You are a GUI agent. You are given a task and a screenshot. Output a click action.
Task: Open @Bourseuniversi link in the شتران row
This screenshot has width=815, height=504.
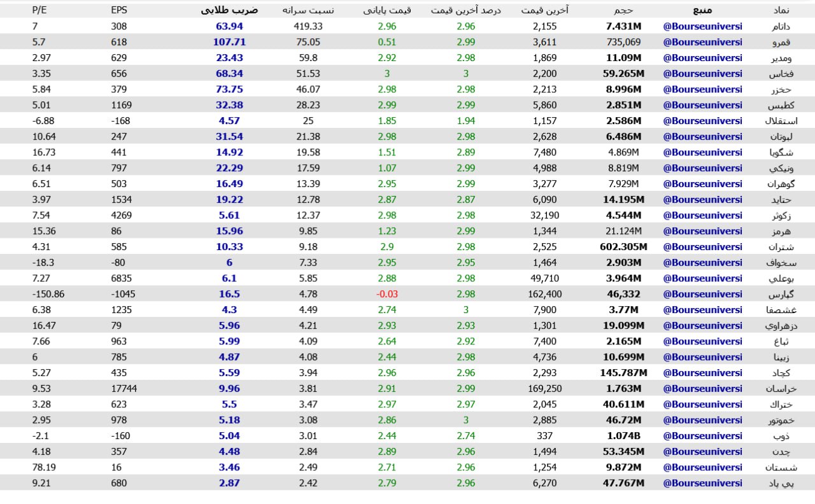pyautogui.click(x=702, y=247)
